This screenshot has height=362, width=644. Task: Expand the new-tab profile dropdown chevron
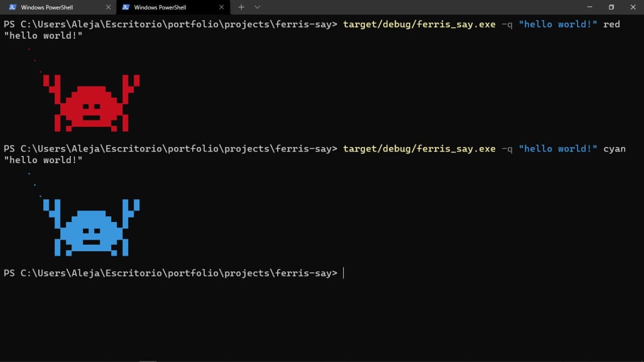[x=257, y=7]
